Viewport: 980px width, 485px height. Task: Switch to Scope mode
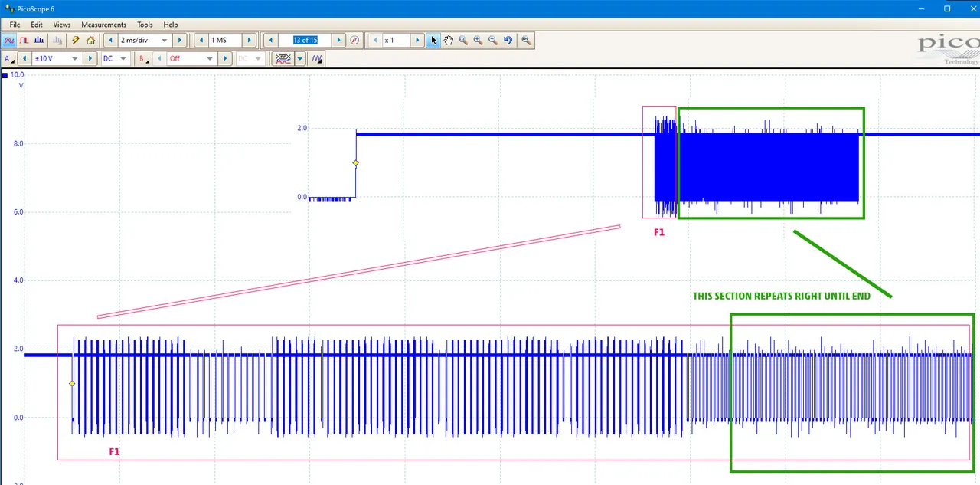coord(9,41)
